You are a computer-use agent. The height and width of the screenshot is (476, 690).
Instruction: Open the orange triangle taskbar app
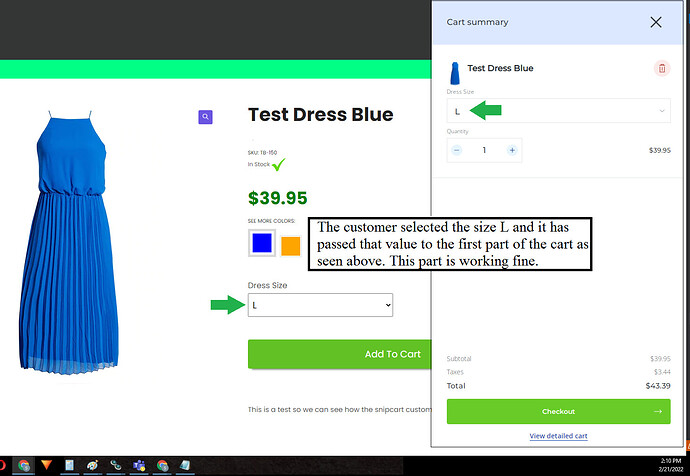(x=46, y=465)
